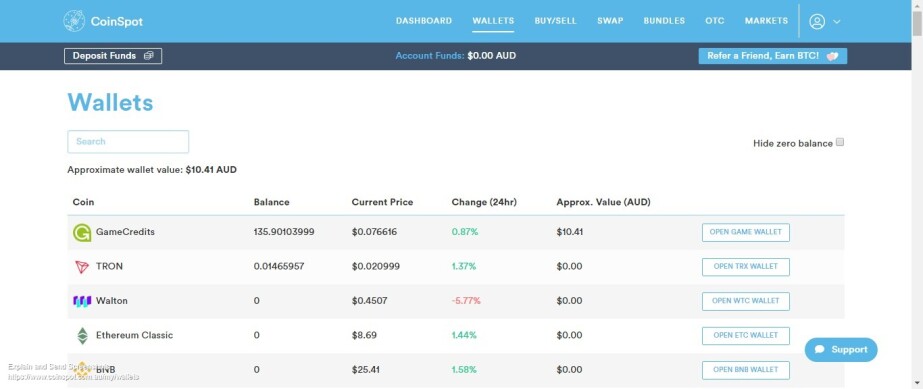
Task: Click balance 135.90103999
Action: (x=284, y=232)
